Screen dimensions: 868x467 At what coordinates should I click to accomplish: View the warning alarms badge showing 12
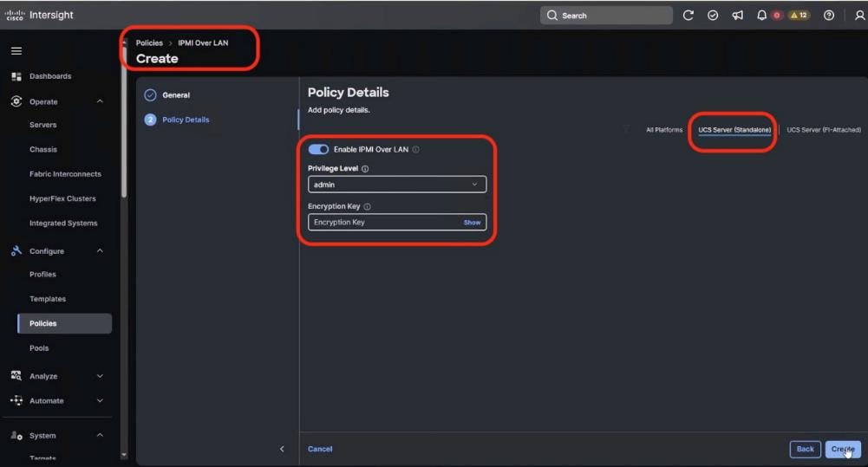[799, 16]
